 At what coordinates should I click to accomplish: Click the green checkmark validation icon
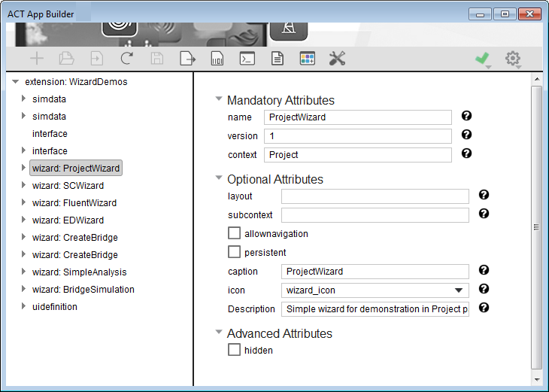(x=481, y=58)
